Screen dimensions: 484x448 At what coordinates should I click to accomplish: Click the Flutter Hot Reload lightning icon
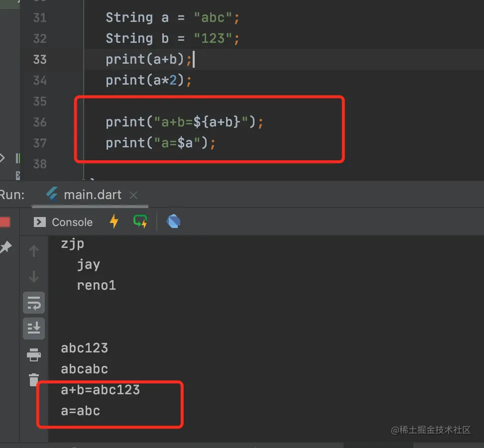tap(114, 221)
